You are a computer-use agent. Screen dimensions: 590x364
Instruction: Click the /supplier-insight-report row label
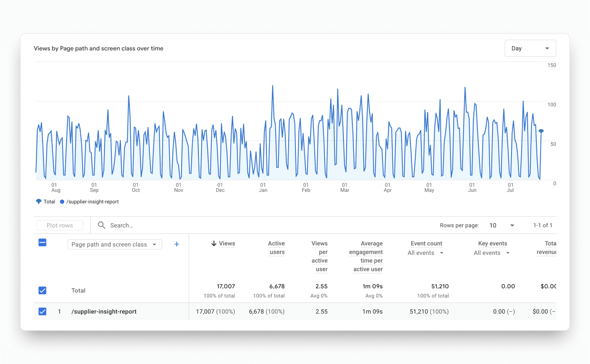104,312
